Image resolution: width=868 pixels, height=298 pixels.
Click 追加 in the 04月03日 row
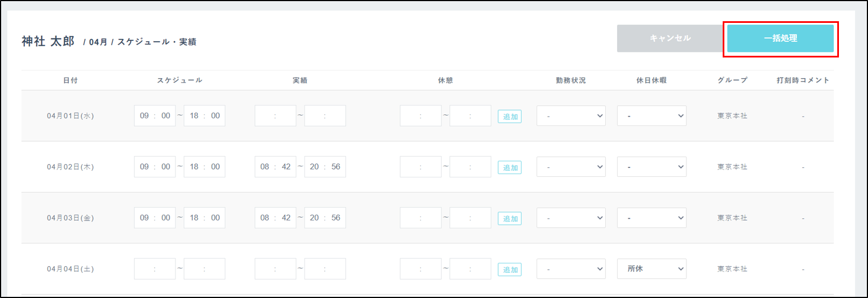coord(510,218)
